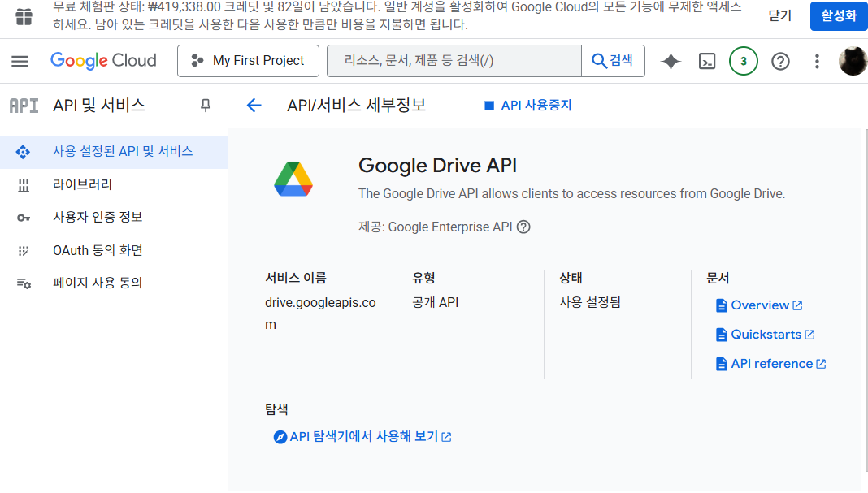Open the user account avatar

click(853, 61)
